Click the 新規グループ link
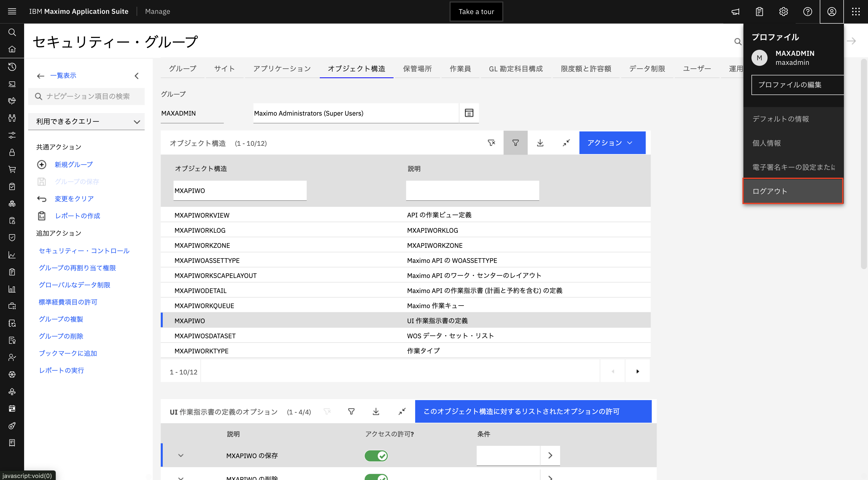Screen dimensions: 868x480 point(73,165)
